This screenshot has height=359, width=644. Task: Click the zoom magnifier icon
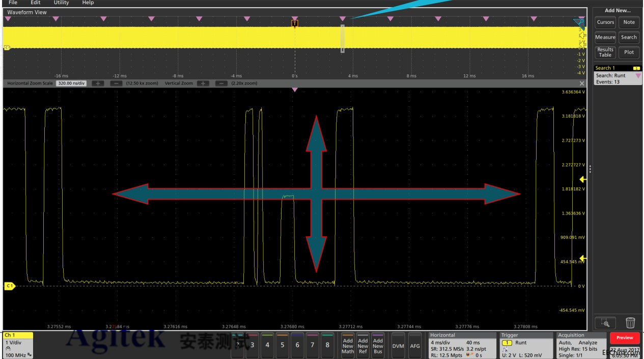605,322
